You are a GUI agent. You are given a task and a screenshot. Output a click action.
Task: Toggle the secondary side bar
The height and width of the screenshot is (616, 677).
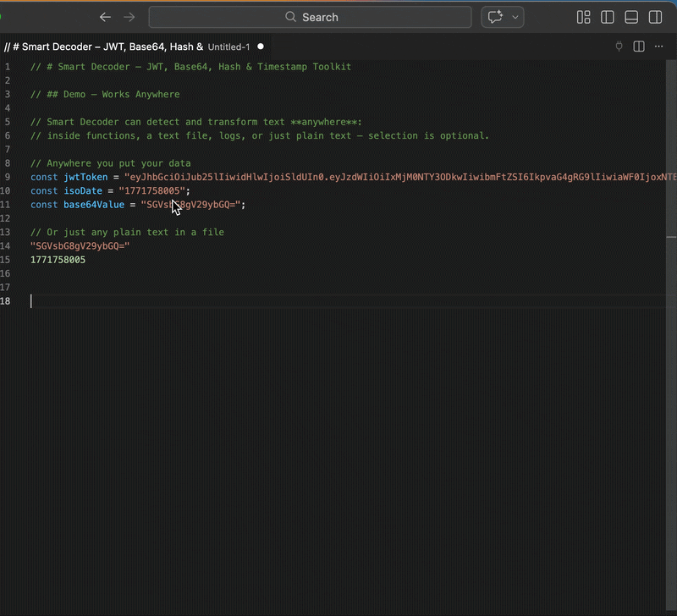click(655, 17)
